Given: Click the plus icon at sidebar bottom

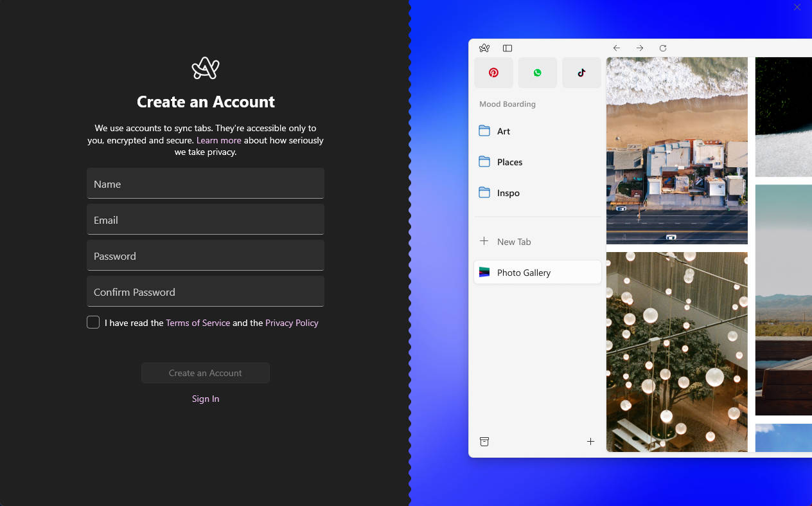Looking at the screenshot, I should [x=590, y=441].
